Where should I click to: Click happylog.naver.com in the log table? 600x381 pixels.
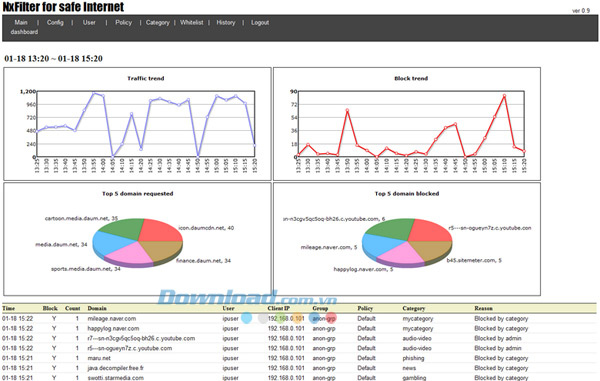point(113,329)
